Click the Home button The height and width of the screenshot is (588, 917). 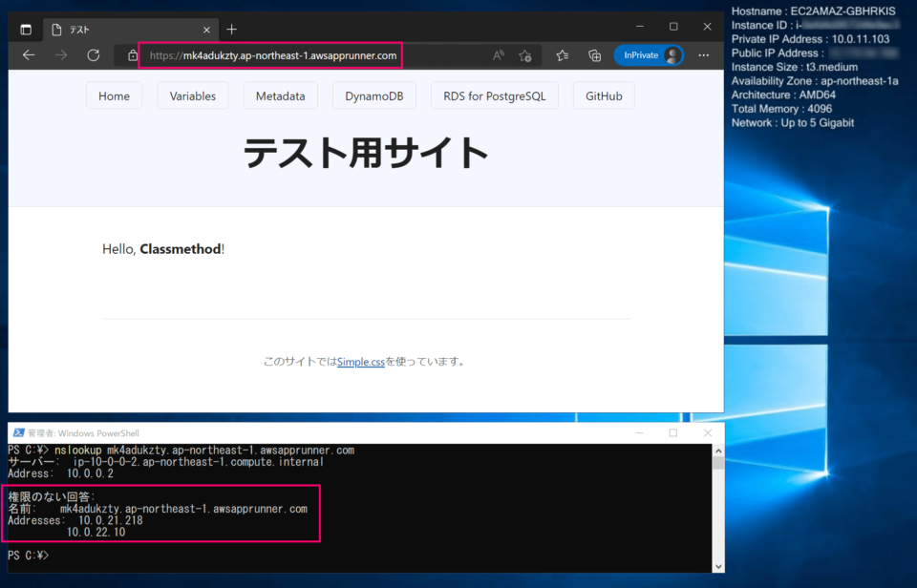114,95
